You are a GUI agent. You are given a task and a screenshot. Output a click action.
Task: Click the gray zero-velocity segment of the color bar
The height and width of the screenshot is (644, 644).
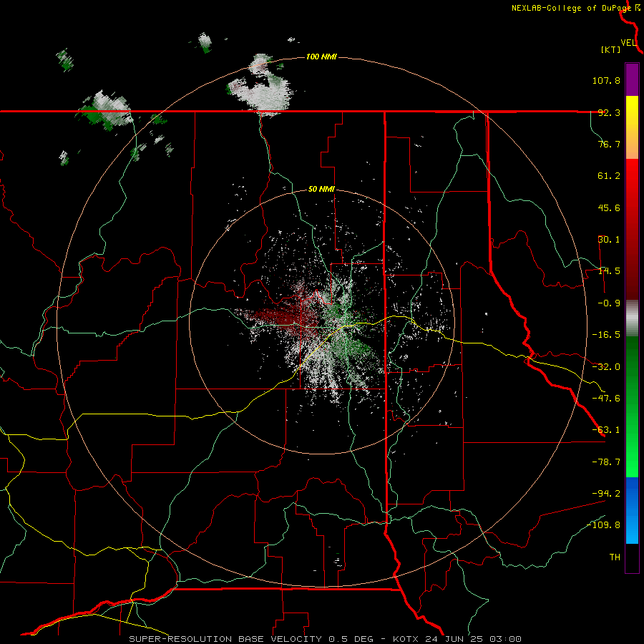pos(632,318)
